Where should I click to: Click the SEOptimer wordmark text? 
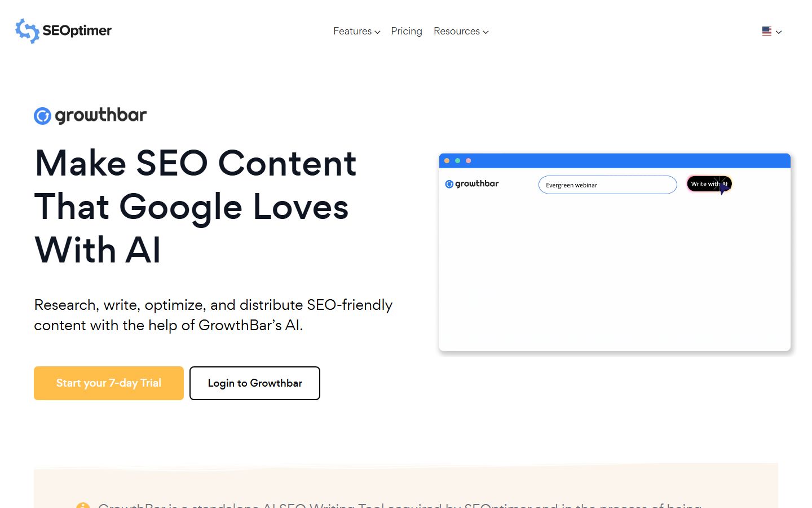[x=77, y=30]
